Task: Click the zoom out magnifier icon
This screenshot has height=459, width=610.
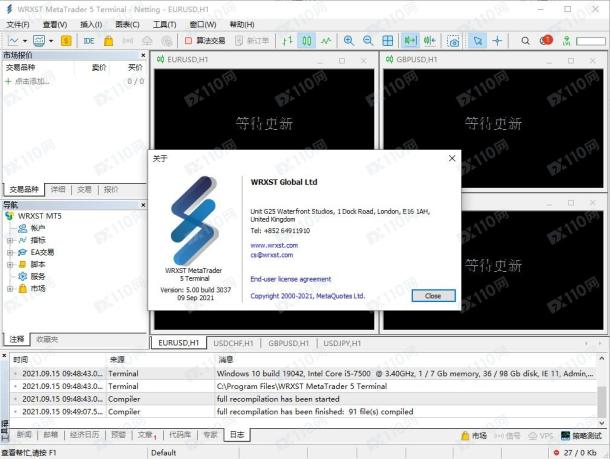Action: pyautogui.click(x=368, y=40)
